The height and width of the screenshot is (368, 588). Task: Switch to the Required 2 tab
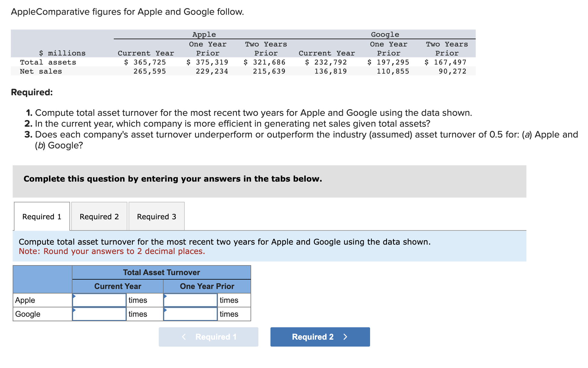[x=99, y=216]
